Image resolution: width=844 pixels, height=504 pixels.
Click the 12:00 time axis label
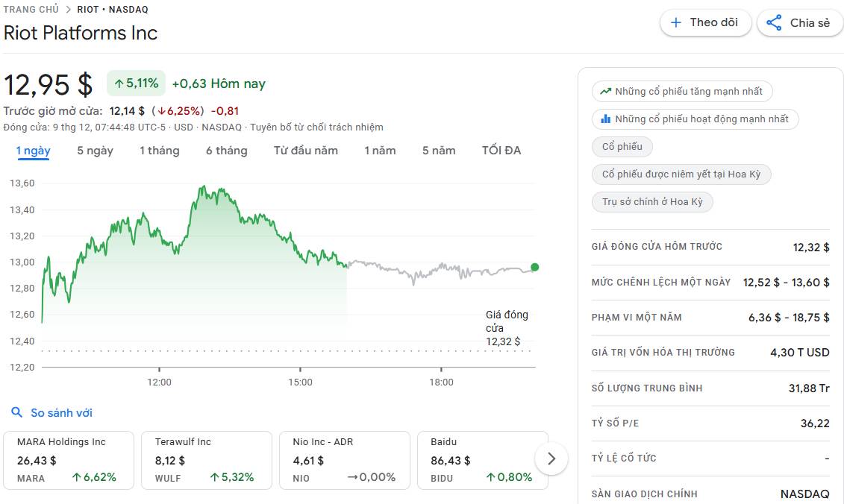tap(160, 382)
